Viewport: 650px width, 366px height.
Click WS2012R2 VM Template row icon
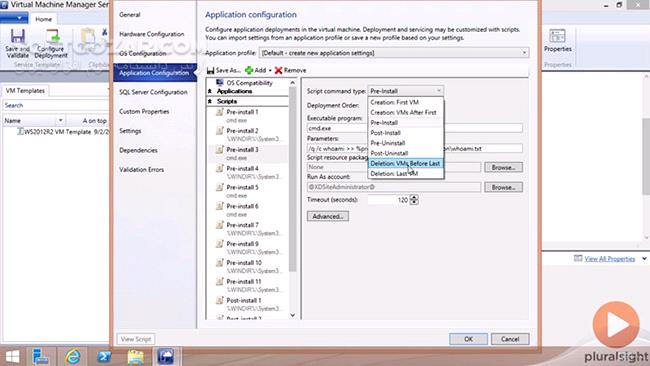tap(19, 132)
